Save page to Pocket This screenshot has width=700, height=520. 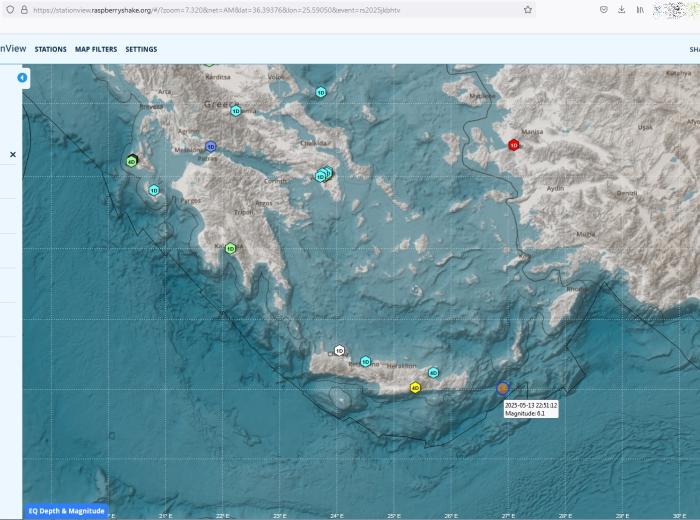604,9
